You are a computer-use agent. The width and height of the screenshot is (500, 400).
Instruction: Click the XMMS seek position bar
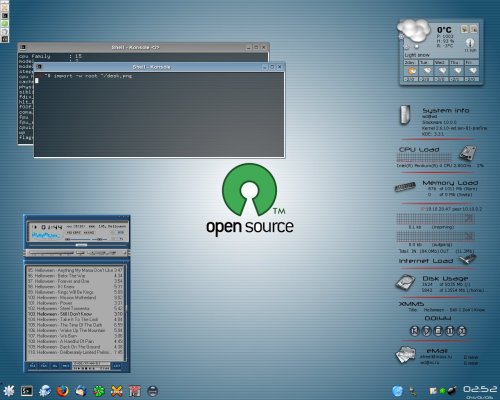77,245
